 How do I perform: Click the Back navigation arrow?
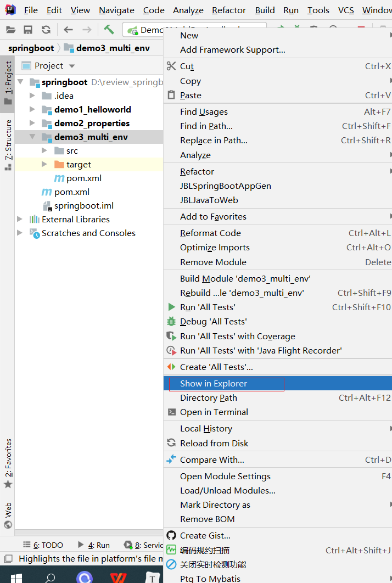[x=68, y=30]
